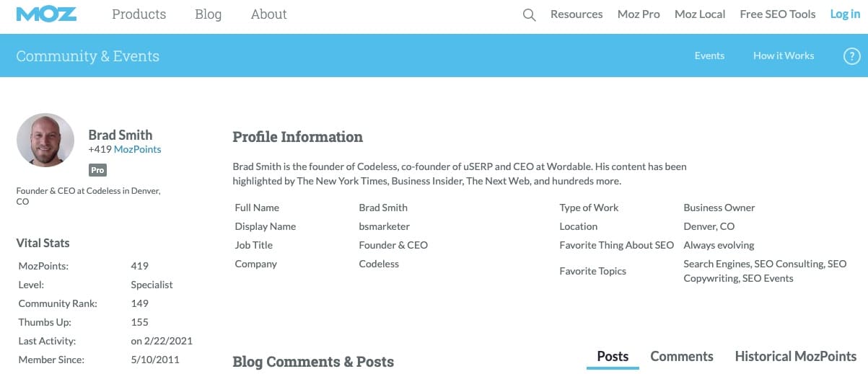Click the Moz logo
Viewport: 868px width, 374px height.
coord(45,14)
